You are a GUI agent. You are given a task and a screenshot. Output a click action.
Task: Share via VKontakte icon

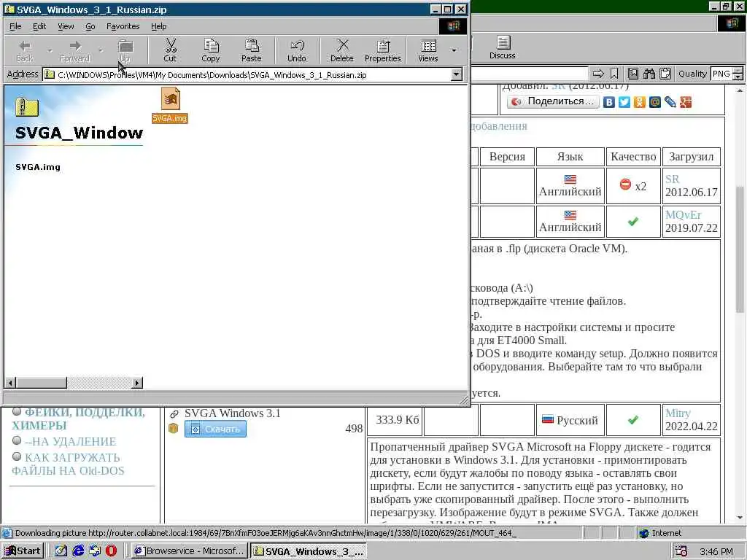609,102
